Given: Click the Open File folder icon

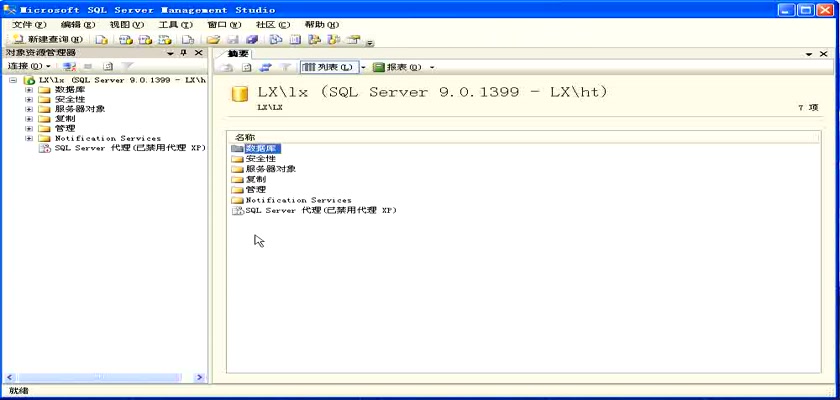Looking at the screenshot, I should [213, 40].
